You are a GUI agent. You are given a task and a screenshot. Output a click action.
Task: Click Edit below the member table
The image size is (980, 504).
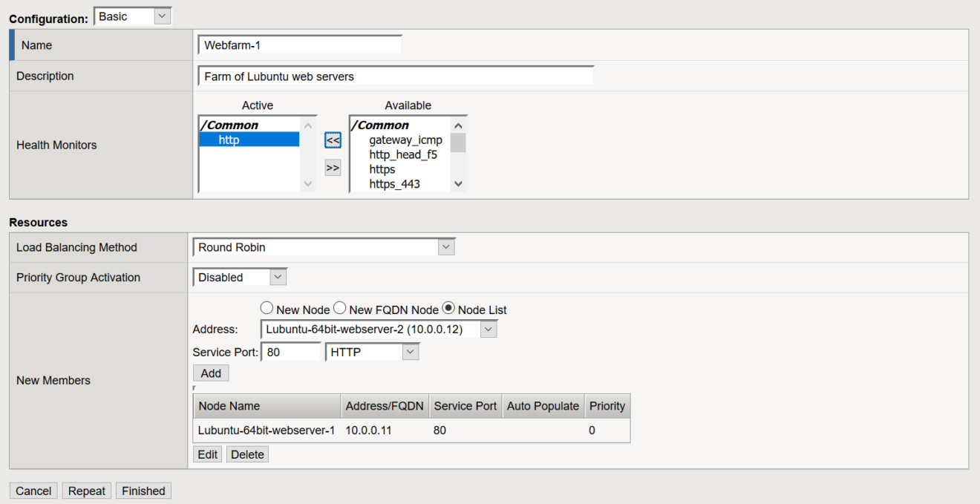[x=207, y=454]
